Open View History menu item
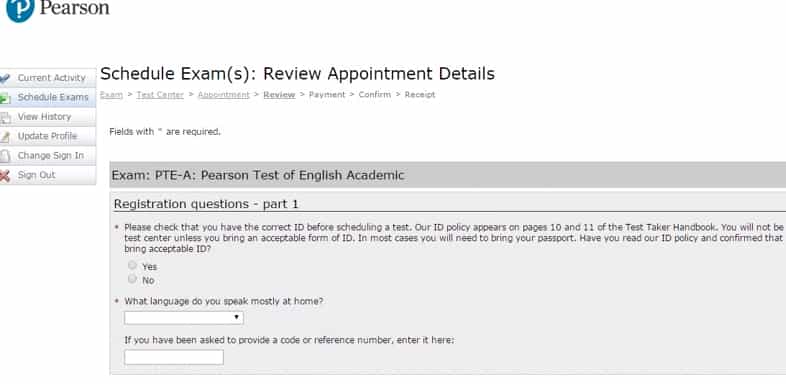Viewport: 786px width, 384px height. click(44, 116)
